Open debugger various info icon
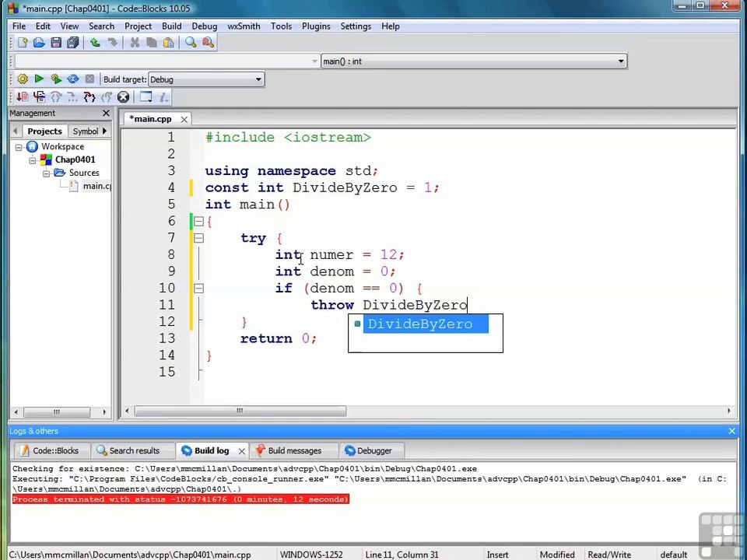 [163, 97]
